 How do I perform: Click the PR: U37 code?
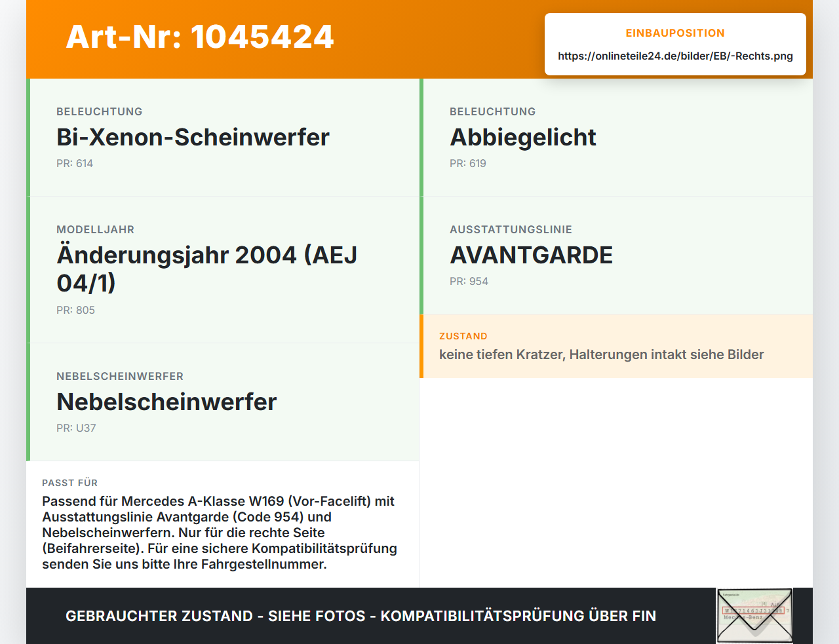coord(76,428)
